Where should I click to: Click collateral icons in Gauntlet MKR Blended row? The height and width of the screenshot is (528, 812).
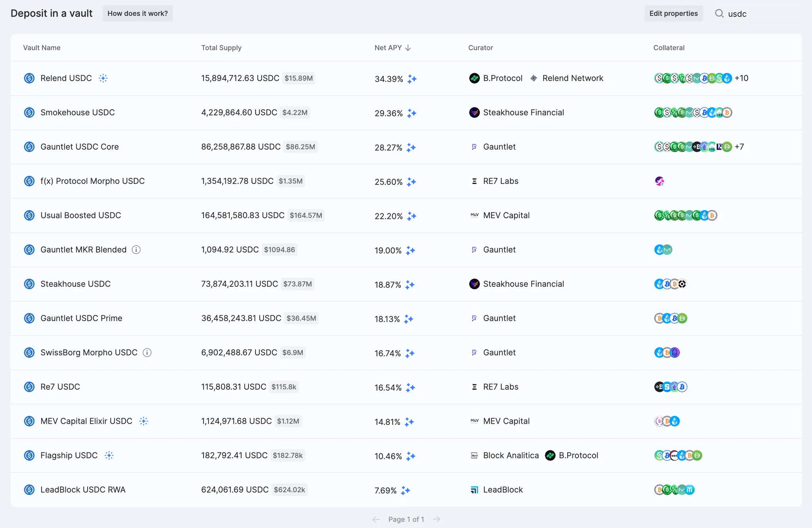[663, 250]
